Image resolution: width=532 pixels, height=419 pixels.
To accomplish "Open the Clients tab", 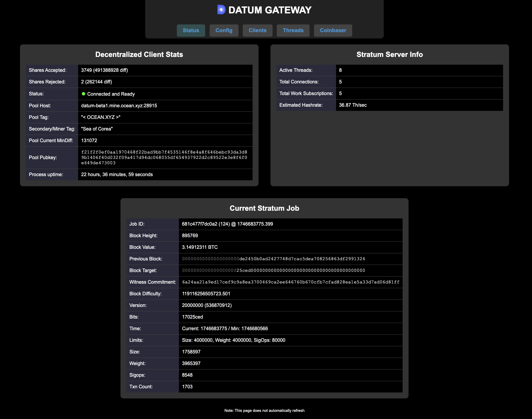I will tap(258, 30).
